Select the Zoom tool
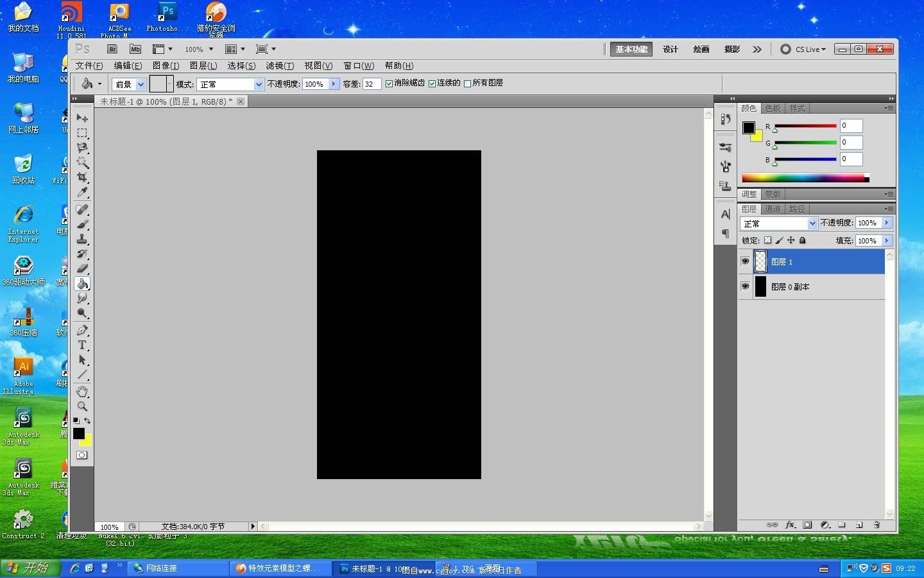 pyautogui.click(x=82, y=406)
